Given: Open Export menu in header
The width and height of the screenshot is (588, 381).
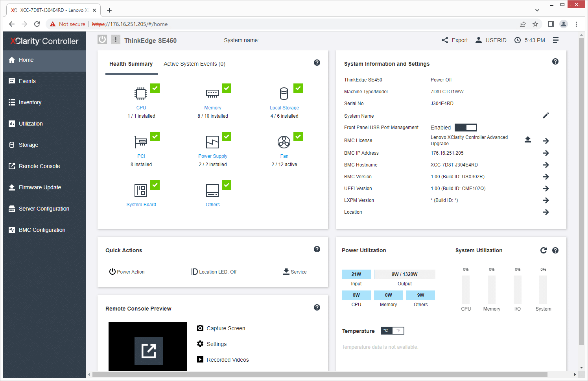Looking at the screenshot, I should pyautogui.click(x=455, y=40).
